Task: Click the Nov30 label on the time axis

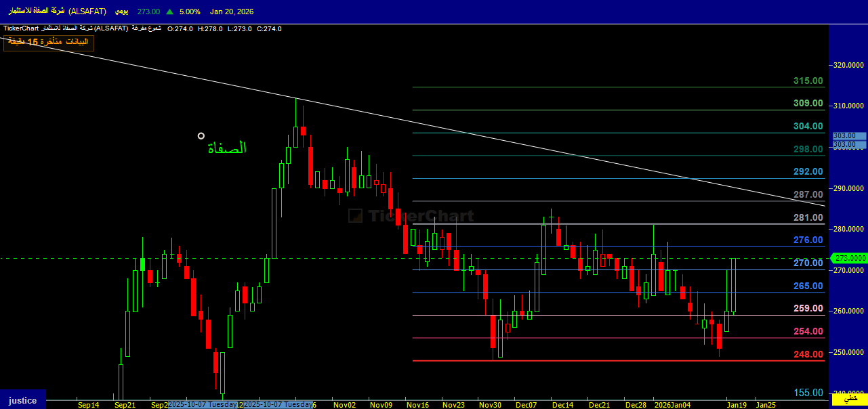Action: point(490,404)
